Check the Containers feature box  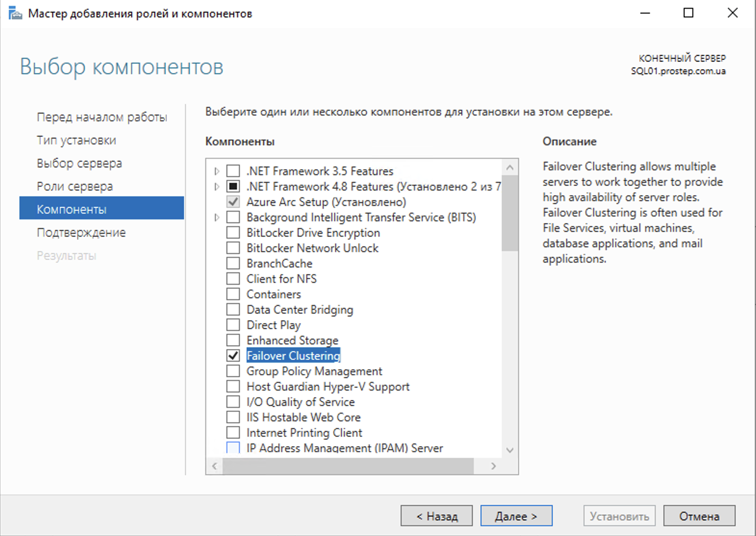[x=233, y=294]
